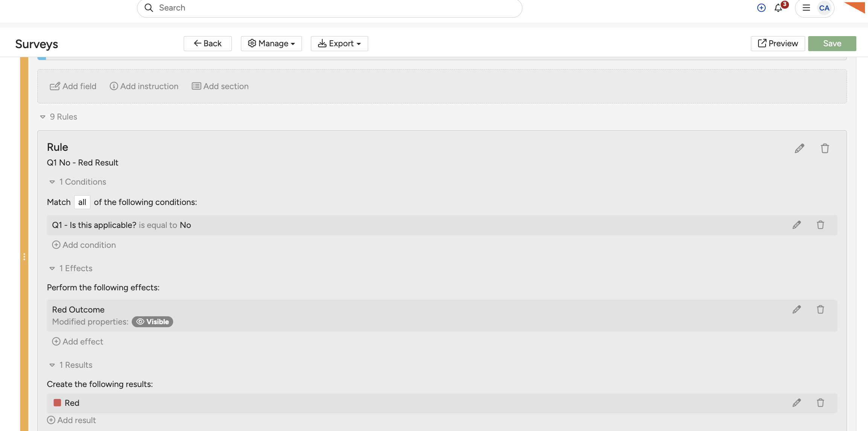Delete the Red Outcome effect
This screenshot has width=868, height=431.
[x=821, y=310]
